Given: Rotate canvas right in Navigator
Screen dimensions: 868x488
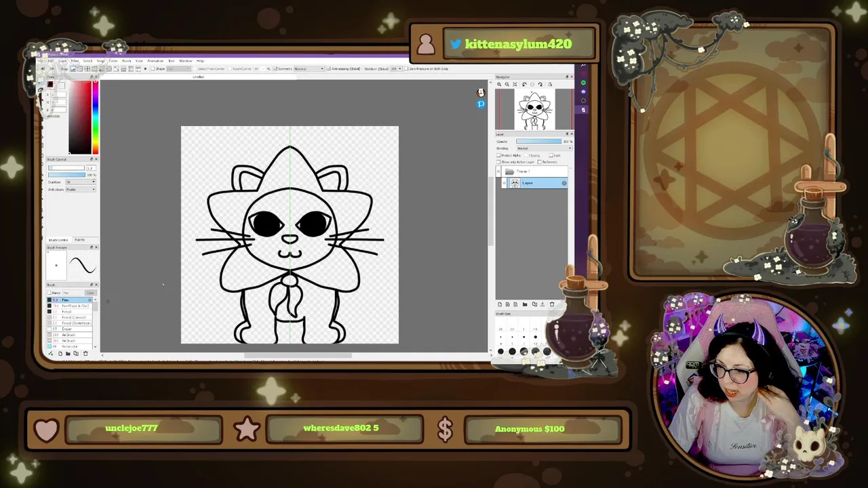Looking at the screenshot, I should (540, 84).
